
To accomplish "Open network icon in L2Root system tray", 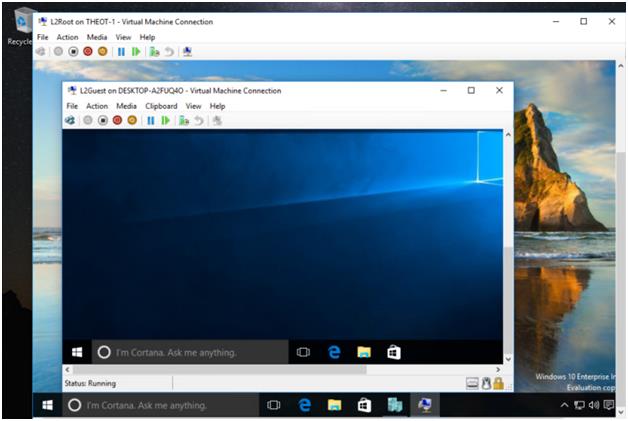I will point(579,405).
